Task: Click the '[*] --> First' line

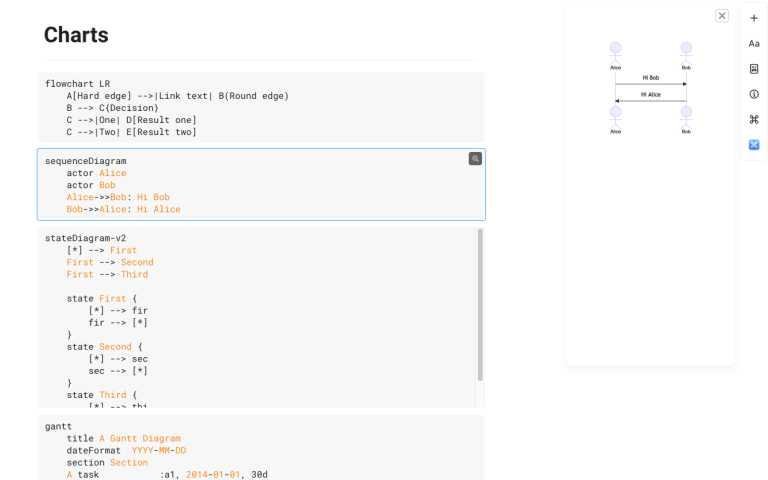Action: click(102, 250)
